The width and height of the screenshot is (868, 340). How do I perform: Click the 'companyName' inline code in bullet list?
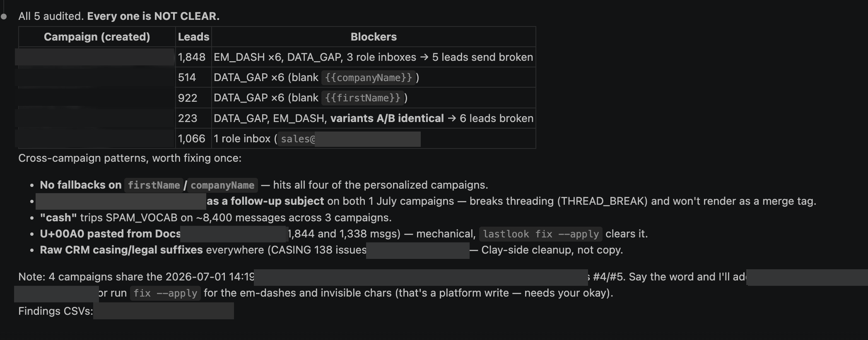point(222,185)
